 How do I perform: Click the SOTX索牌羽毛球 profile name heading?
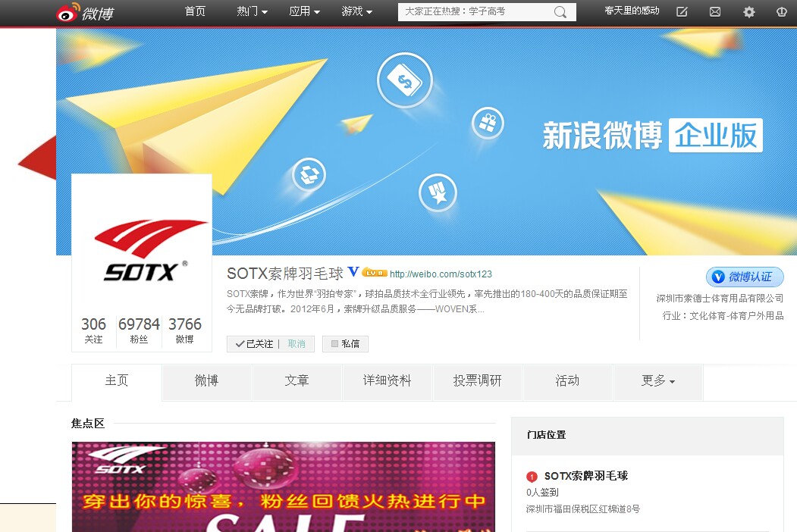coord(285,274)
